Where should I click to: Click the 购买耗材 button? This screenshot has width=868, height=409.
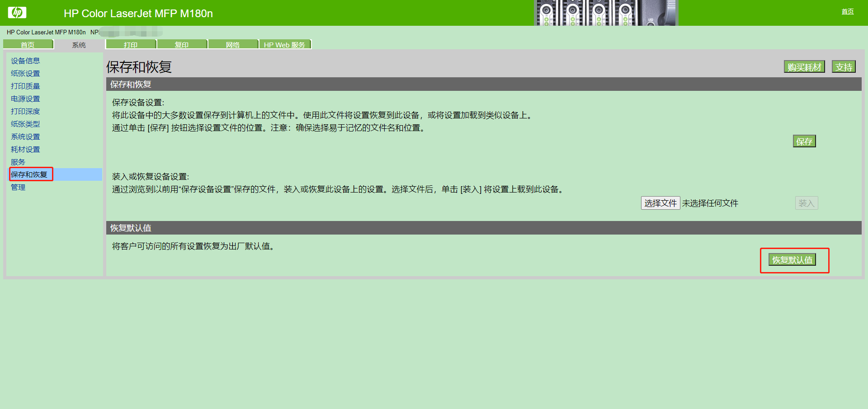click(x=804, y=67)
